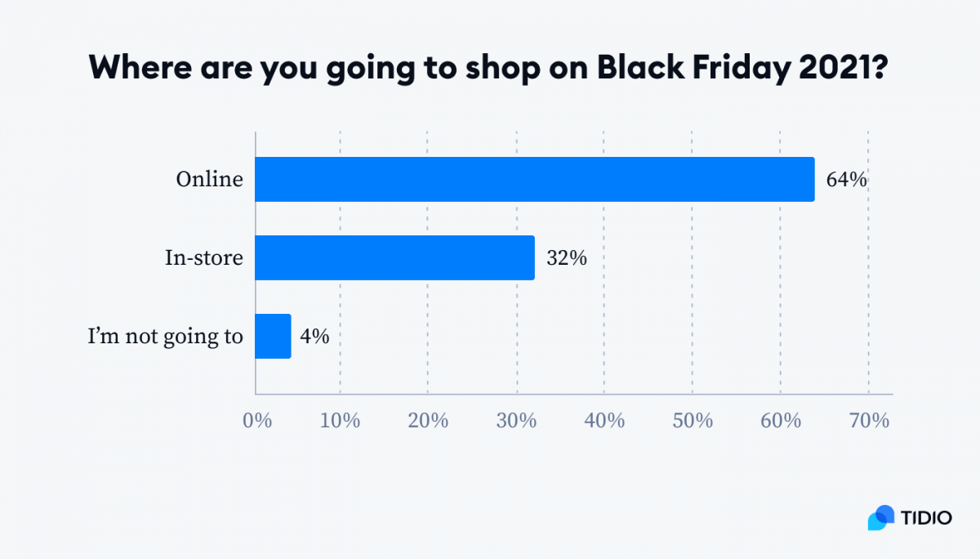Click the Online category label
This screenshot has height=559, width=980.
210,179
